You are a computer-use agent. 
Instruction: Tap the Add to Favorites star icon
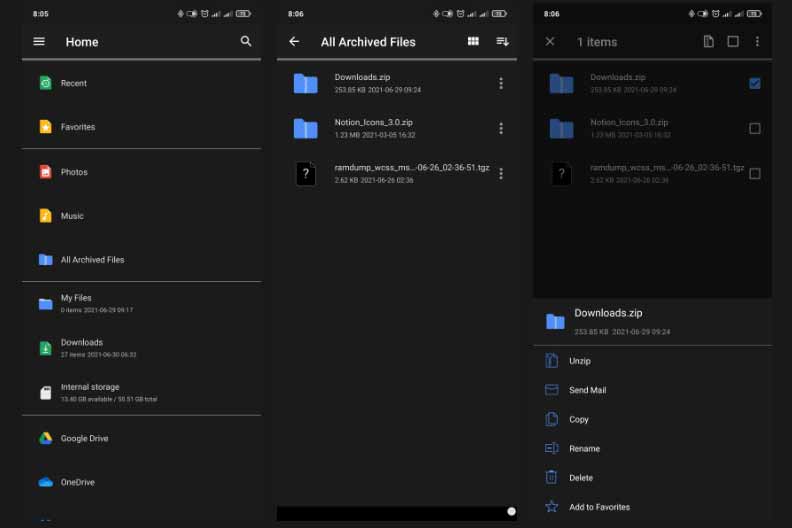[x=552, y=506]
